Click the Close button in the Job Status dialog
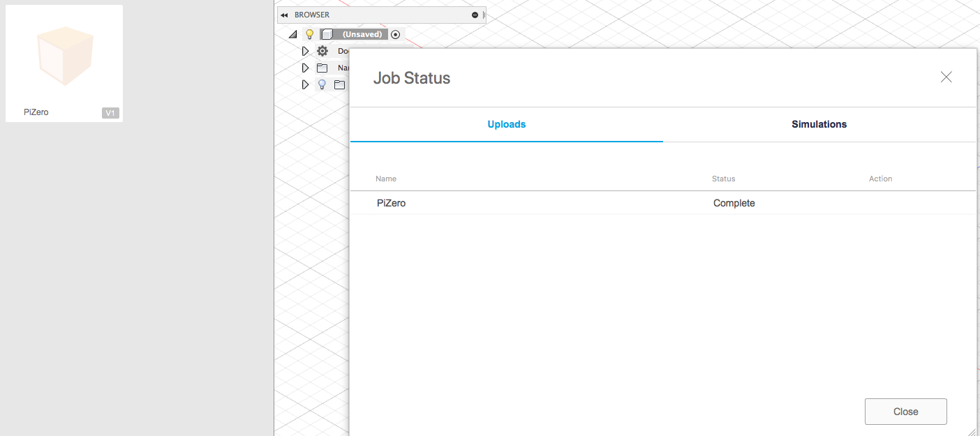The width and height of the screenshot is (980, 436). [906, 412]
